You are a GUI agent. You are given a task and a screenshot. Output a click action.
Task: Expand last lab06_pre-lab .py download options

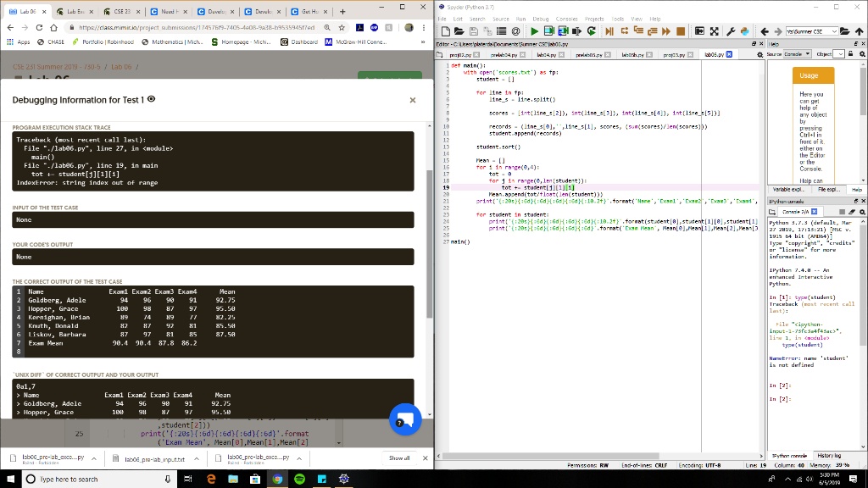(299, 458)
